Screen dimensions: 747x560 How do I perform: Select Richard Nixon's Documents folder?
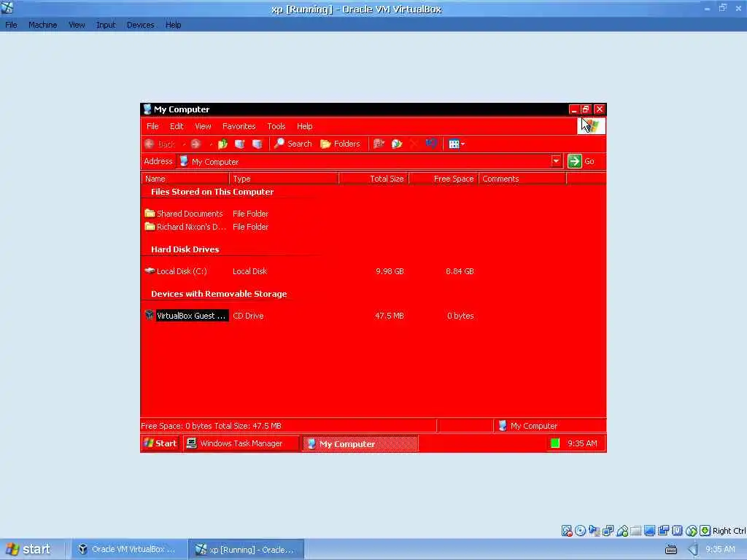185,227
